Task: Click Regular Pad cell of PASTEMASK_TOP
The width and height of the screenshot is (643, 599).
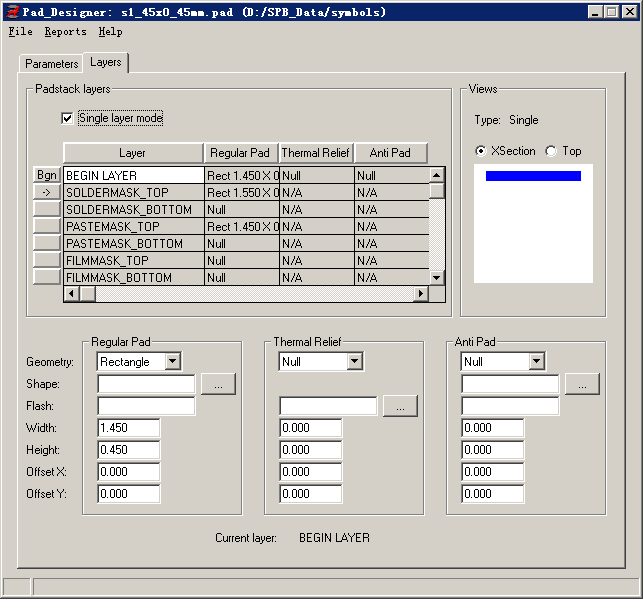Action: pos(242,227)
